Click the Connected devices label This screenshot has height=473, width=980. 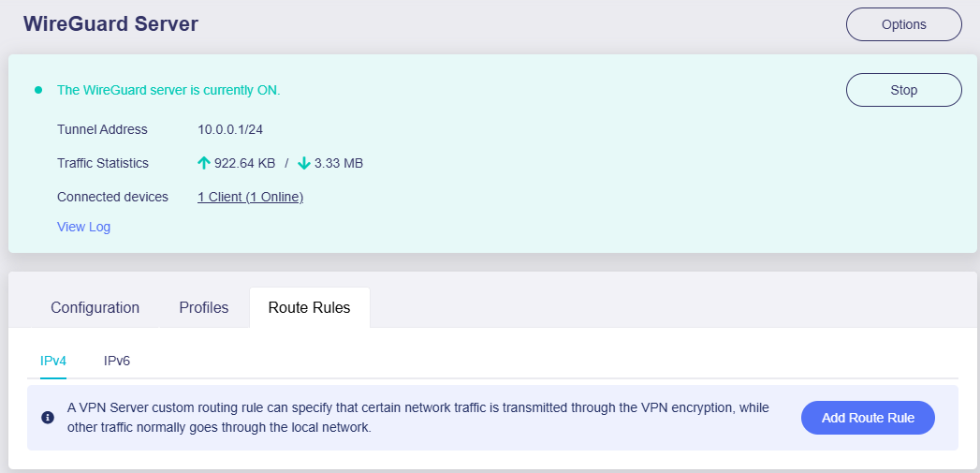tap(112, 197)
